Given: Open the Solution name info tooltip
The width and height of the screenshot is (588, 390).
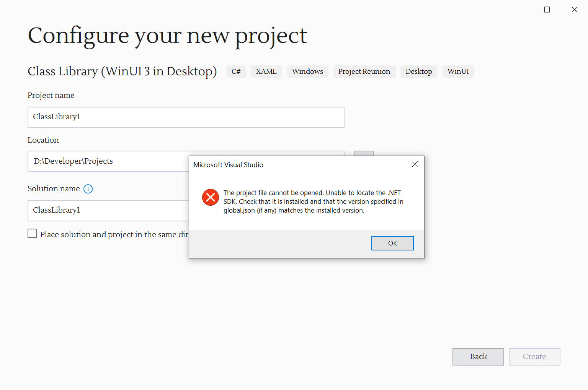Looking at the screenshot, I should click(88, 188).
